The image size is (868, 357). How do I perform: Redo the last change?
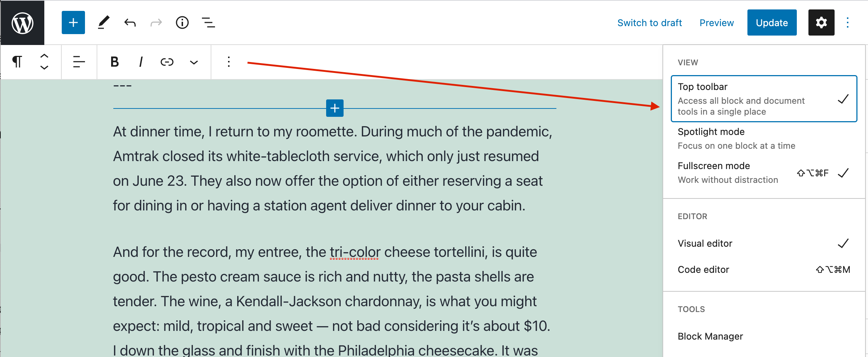click(x=156, y=22)
